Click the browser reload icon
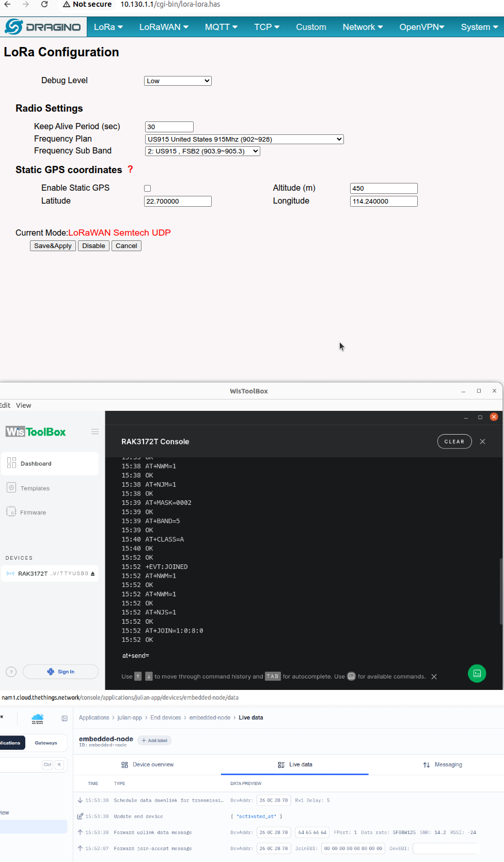Screen dimensions: 504x862 (44, 5)
